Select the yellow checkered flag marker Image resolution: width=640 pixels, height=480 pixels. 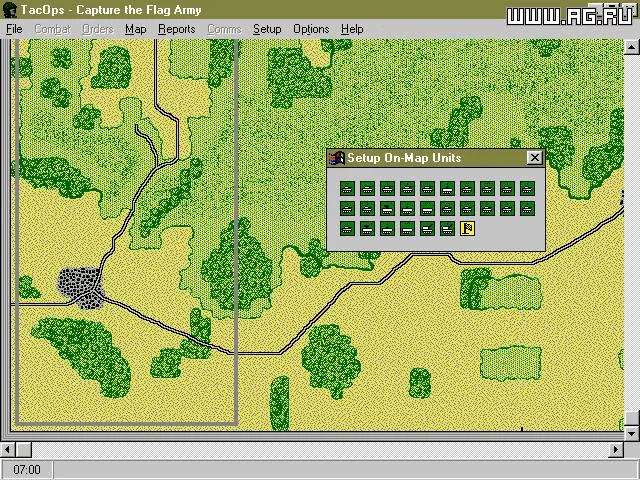[467, 229]
